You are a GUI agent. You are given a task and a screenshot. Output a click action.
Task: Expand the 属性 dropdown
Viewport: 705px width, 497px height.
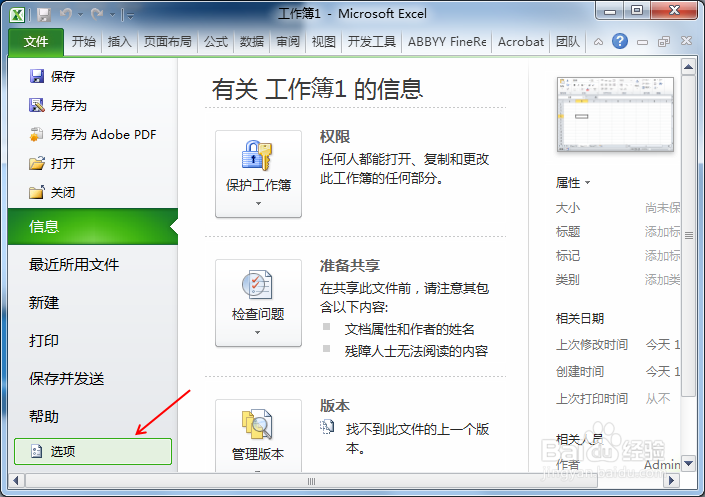(573, 183)
